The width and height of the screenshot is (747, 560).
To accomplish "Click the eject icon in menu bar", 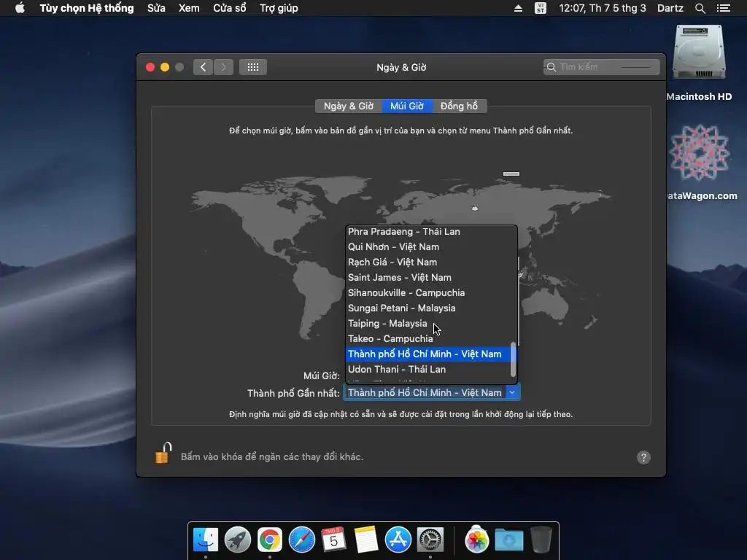I will (519, 8).
